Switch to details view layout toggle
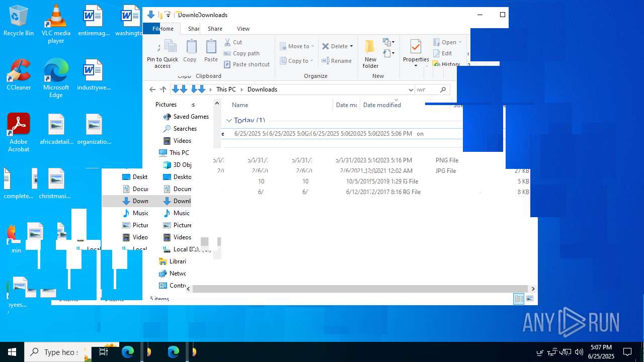This screenshot has width=644, height=362. coord(519,299)
